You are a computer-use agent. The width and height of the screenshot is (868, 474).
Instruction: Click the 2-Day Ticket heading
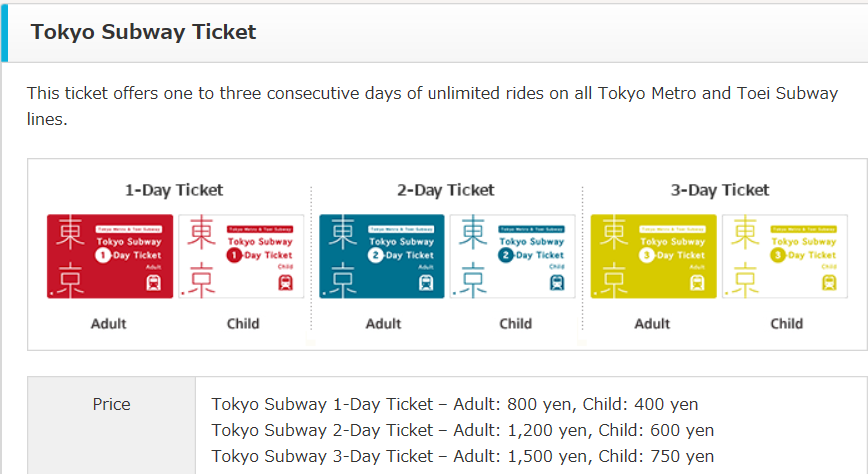tap(445, 190)
